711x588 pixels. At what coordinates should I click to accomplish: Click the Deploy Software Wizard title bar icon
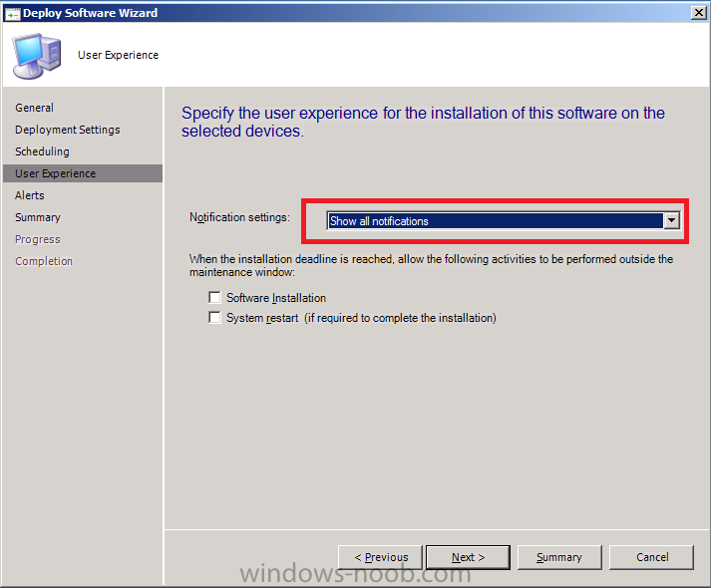pyautogui.click(x=12, y=14)
